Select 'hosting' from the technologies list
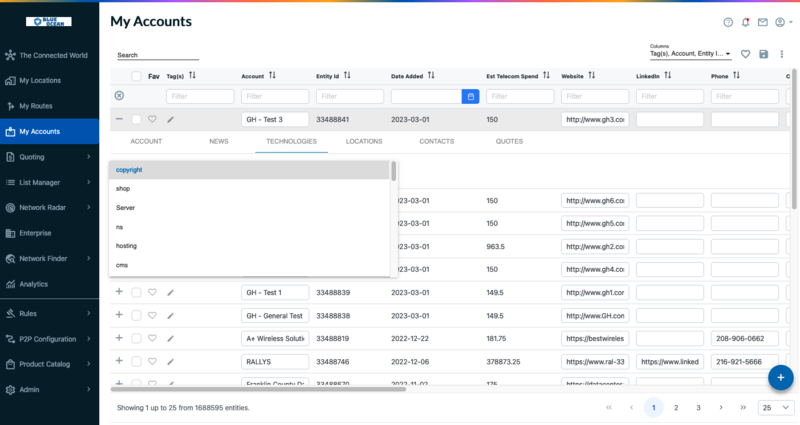 click(126, 246)
